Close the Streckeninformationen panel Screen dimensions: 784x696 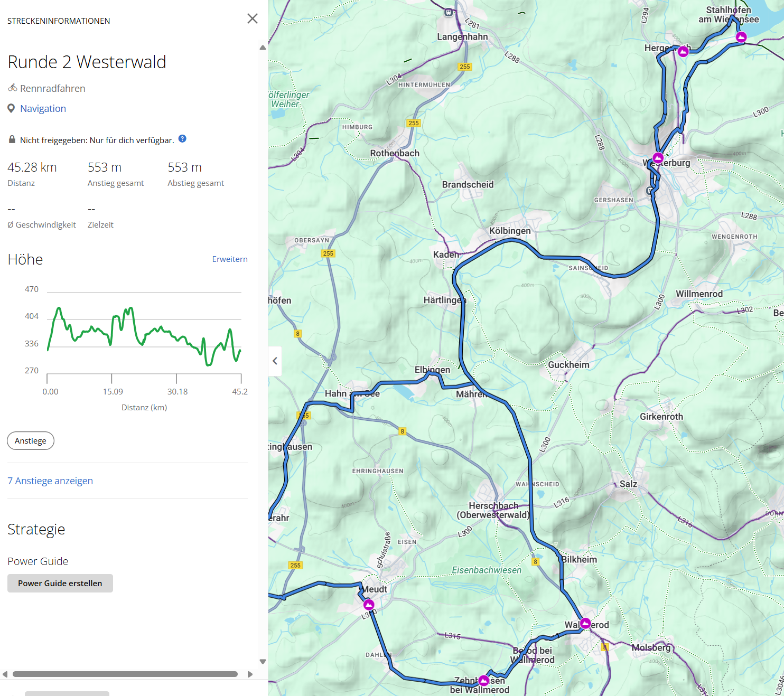[253, 19]
